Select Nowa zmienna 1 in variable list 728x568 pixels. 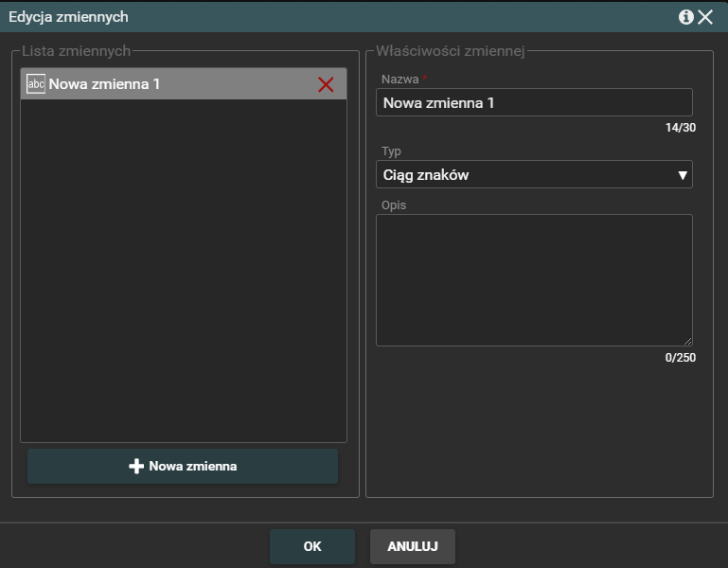(170, 84)
